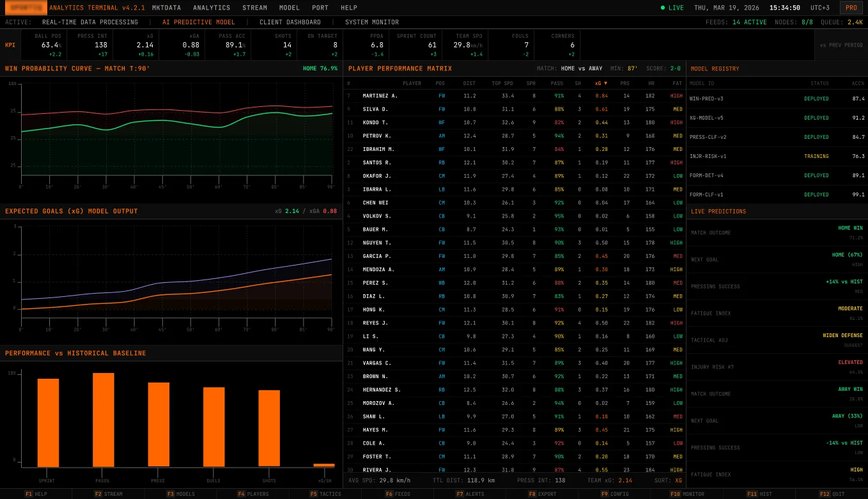Click the green LIVE status indicator
This screenshot has width=868, height=499.
(x=672, y=8)
